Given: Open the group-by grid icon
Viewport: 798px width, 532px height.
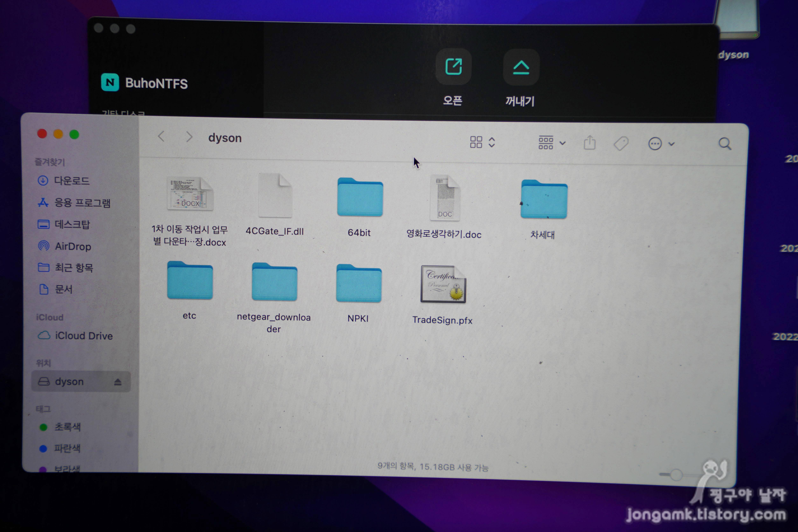Looking at the screenshot, I should 546,143.
